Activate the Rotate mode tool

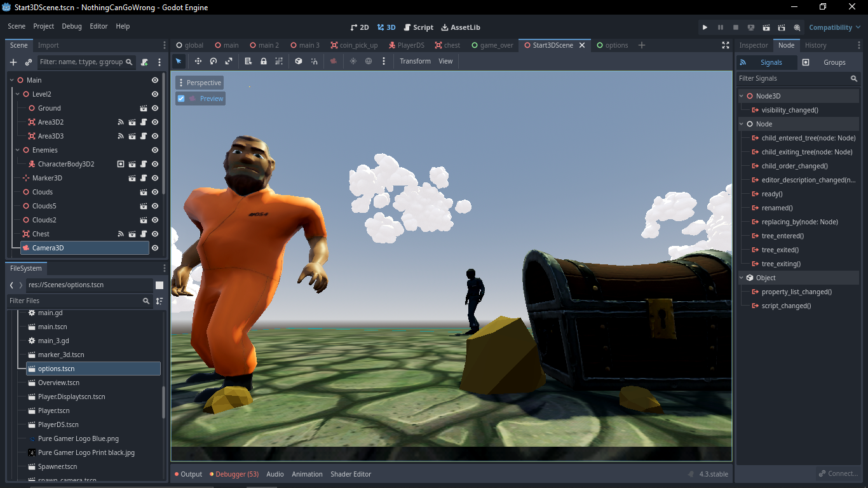pyautogui.click(x=213, y=61)
